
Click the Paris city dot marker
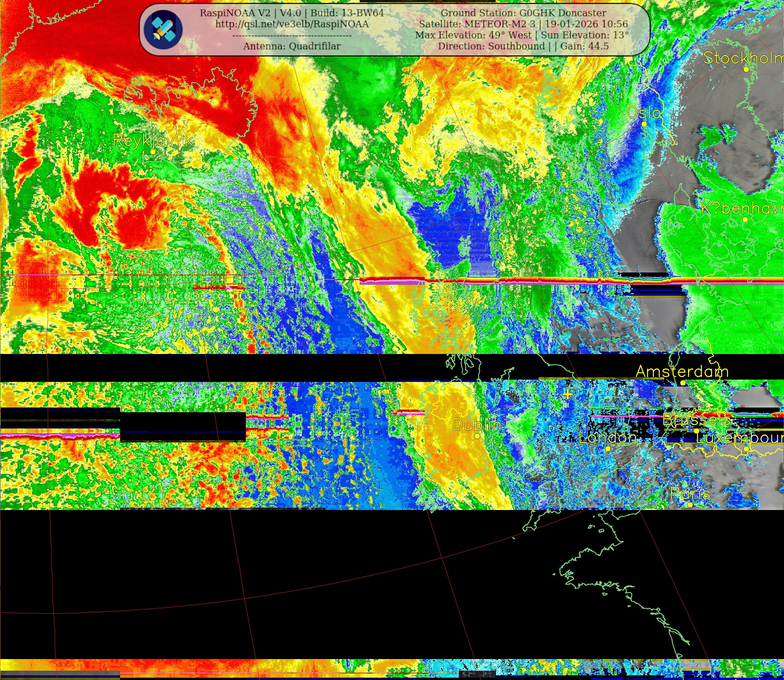coord(690,505)
